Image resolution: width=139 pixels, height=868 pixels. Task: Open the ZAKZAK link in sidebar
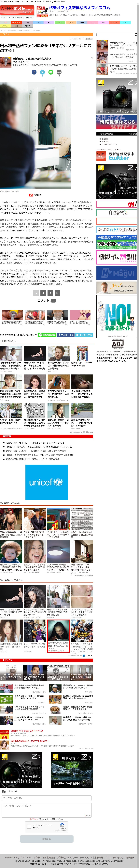coord(105,141)
